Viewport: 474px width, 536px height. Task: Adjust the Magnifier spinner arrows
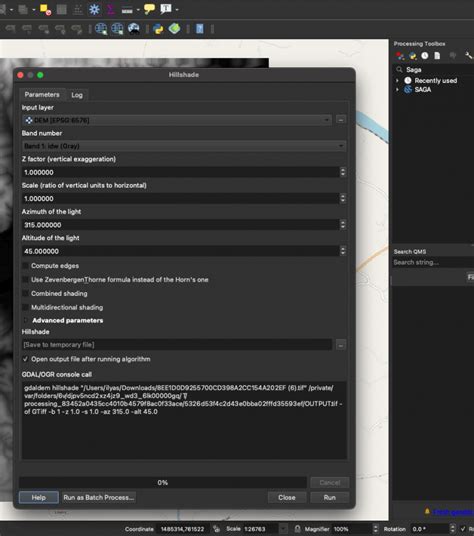click(x=376, y=529)
